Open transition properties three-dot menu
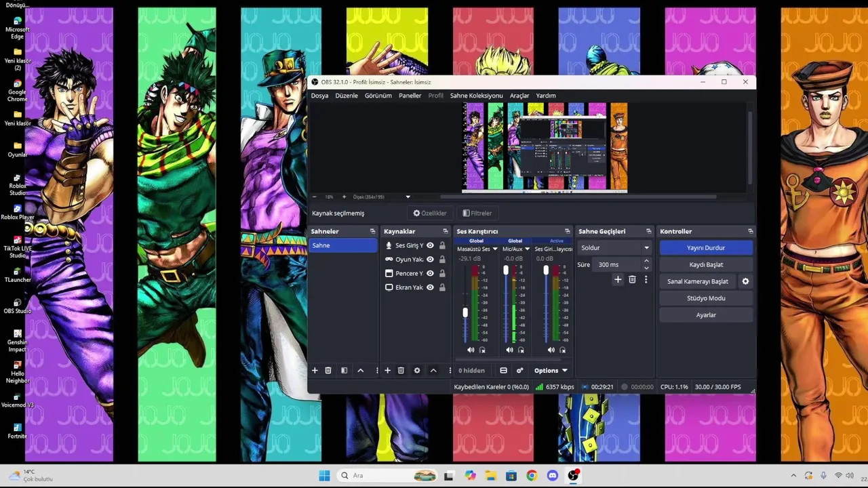868x488 pixels. point(646,279)
